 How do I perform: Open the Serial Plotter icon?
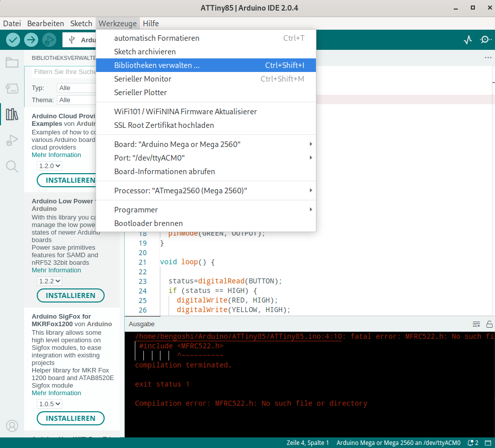click(468, 39)
